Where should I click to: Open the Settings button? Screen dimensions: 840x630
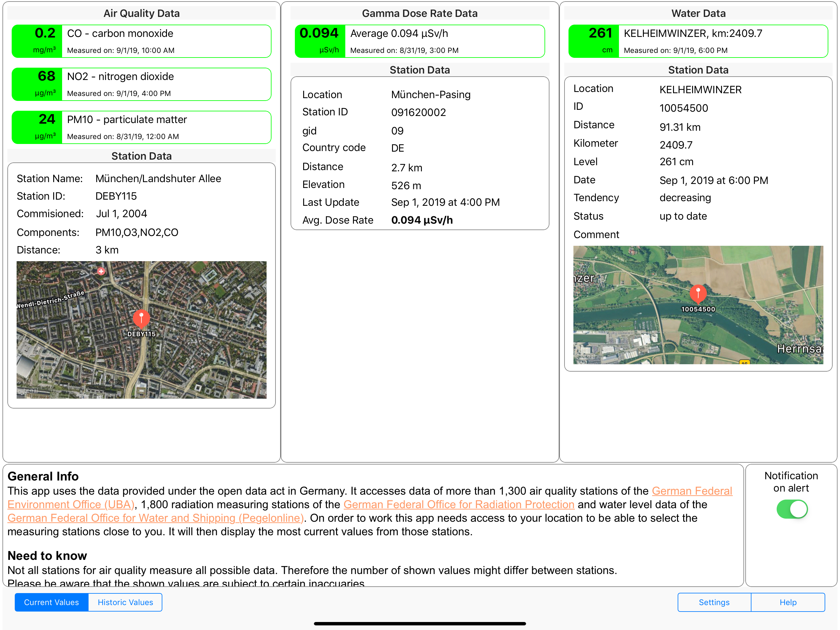tap(714, 602)
